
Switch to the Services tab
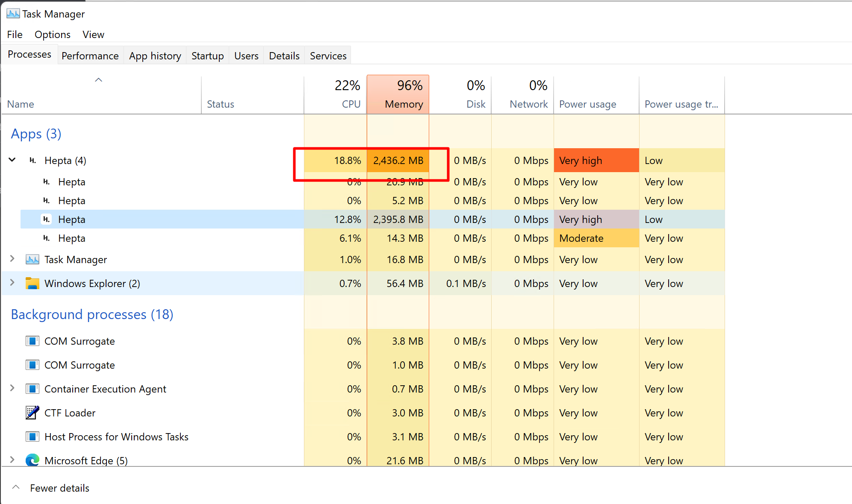coord(328,56)
